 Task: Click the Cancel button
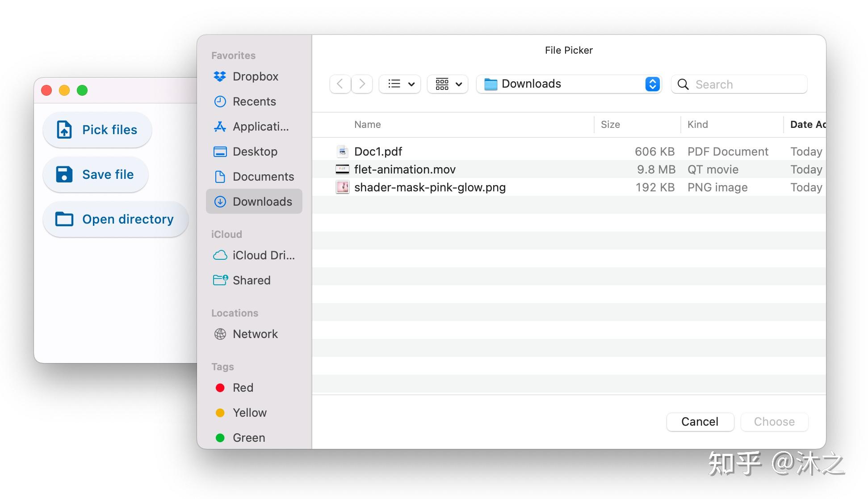tap(700, 422)
